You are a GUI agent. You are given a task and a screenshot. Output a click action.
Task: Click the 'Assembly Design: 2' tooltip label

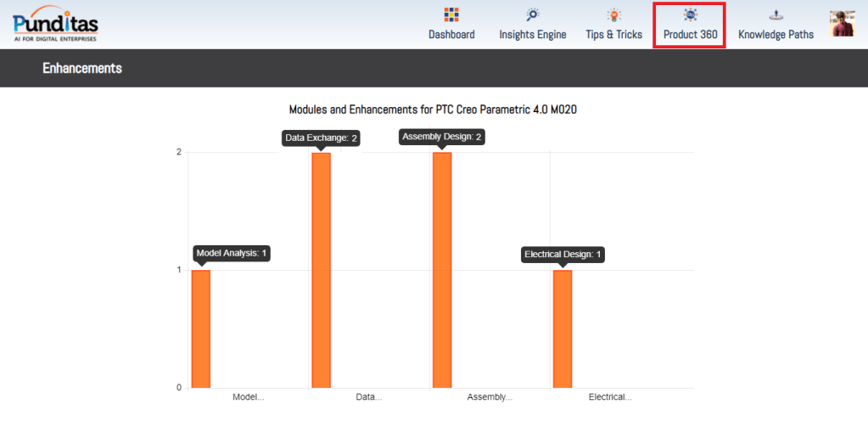click(442, 137)
